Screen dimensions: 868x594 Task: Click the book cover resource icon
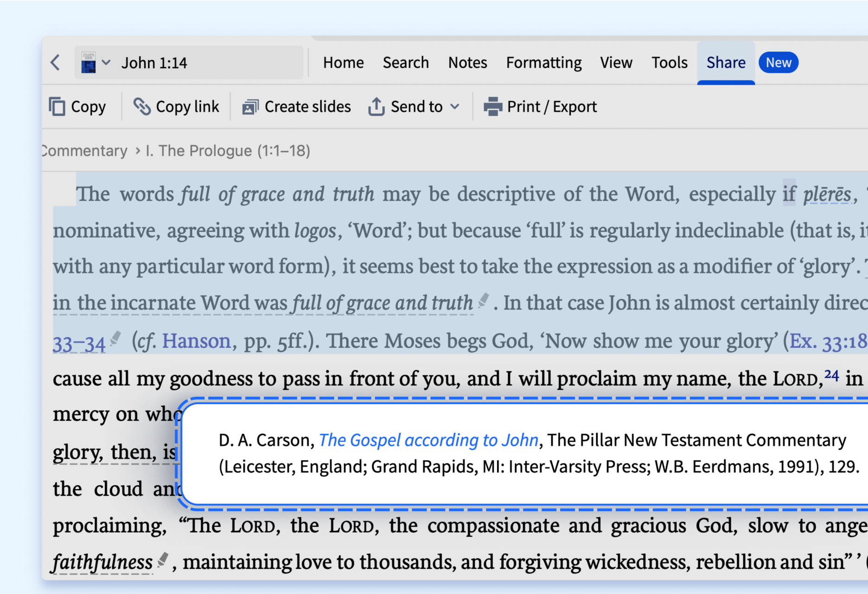point(88,63)
